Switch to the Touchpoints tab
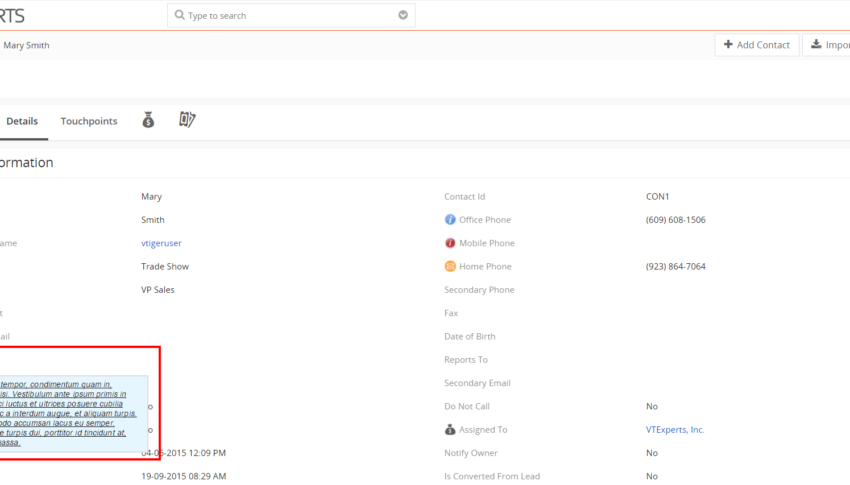The width and height of the screenshot is (850, 485). pyautogui.click(x=89, y=121)
